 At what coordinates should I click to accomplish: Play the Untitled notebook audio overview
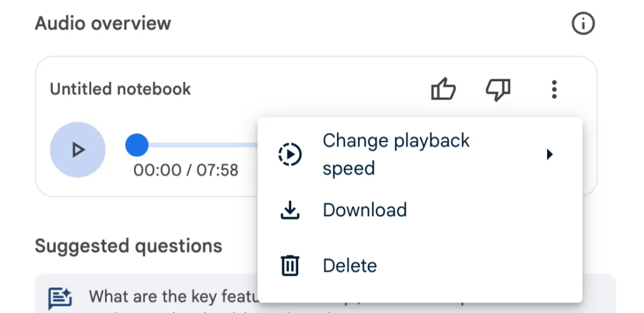pyautogui.click(x=77, y=150)
